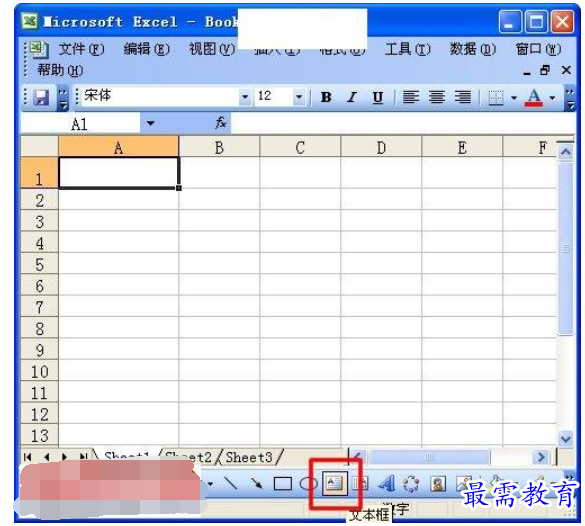
Task: Click the fx insert function icon
Action: [x=220, y=123]
